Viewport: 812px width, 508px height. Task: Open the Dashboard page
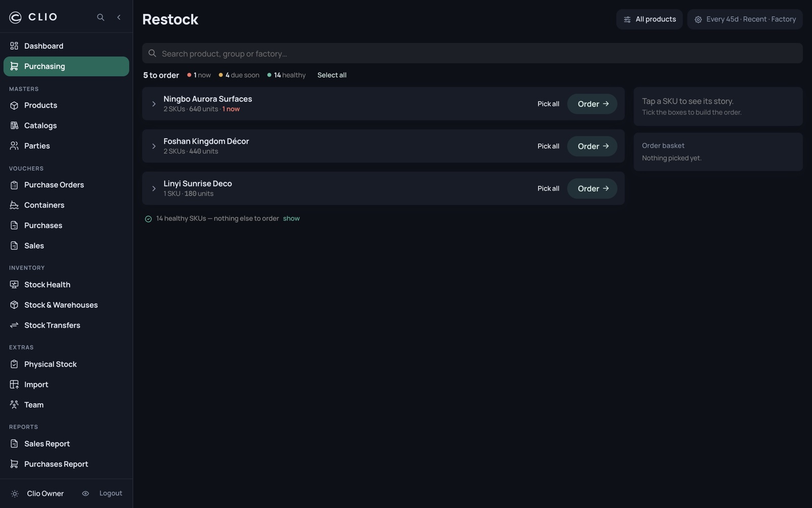point(66,46)
